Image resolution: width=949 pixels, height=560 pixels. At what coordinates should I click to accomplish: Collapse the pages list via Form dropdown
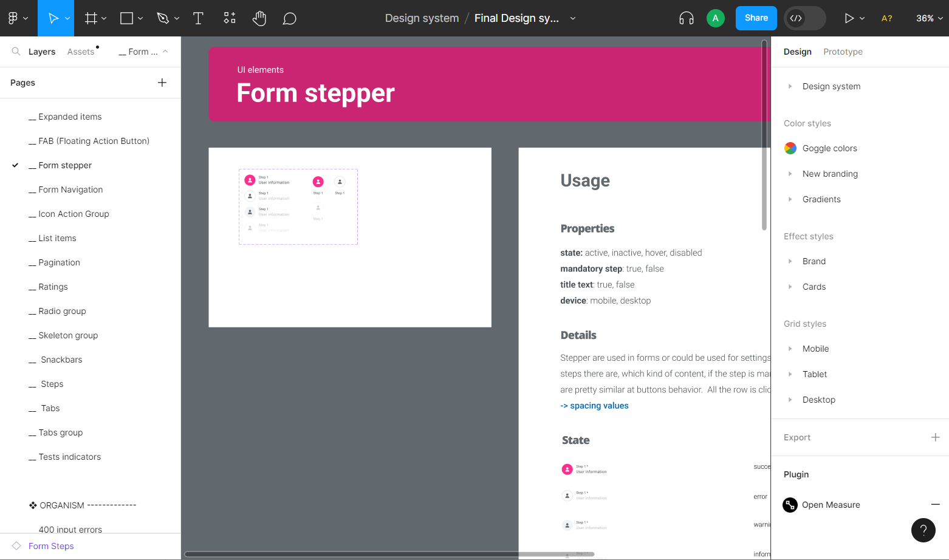tap(143, 52)
